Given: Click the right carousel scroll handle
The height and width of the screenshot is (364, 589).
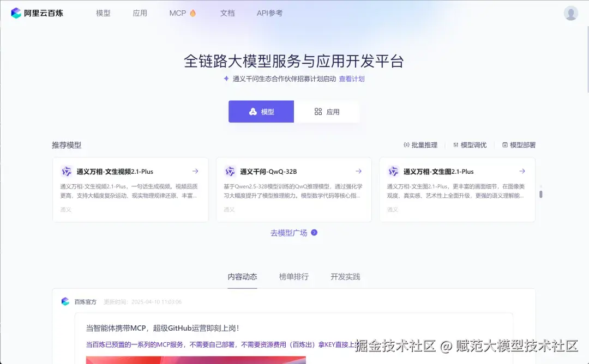Looking at the screenshot, I should pyautogui.click(x=540, y=193).
